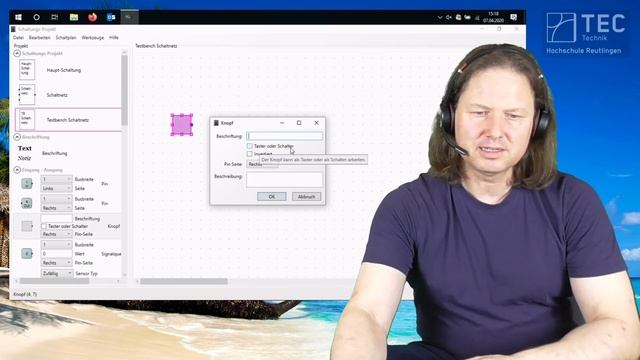
Task: Check Taster oder Schalter in Knopf dialog
Action: click(x=249, y=146)
